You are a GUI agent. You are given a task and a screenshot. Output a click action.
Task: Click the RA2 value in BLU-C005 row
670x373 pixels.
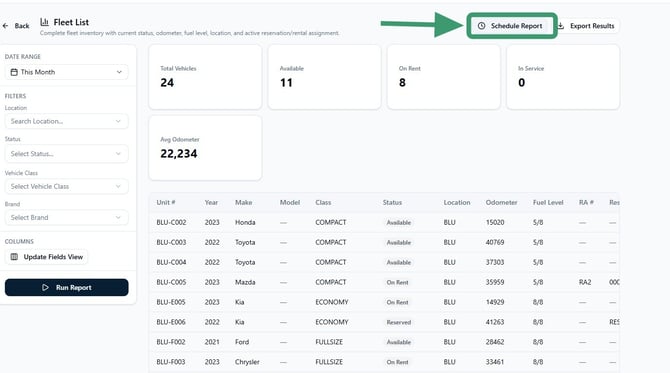point(585,282)
